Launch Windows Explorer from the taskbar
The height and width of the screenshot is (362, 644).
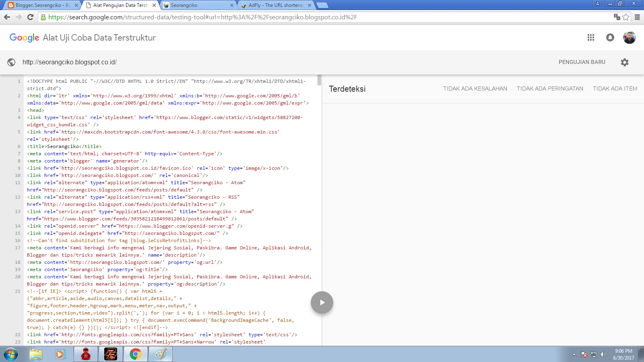click(36, 354)
